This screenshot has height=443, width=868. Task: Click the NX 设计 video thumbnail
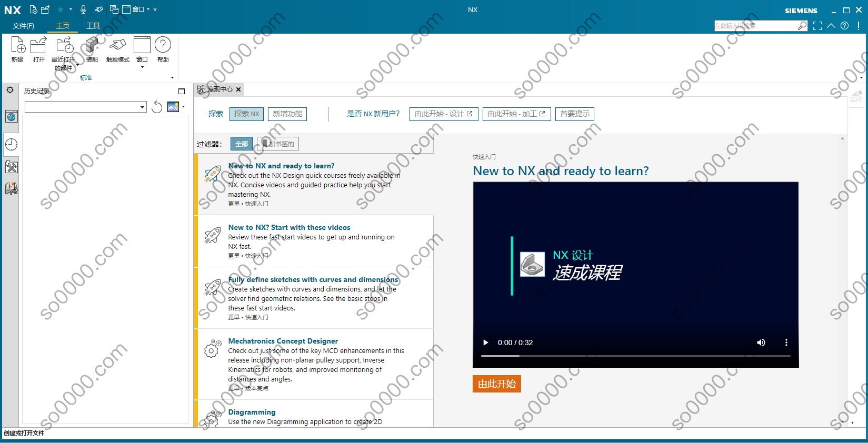636,275
